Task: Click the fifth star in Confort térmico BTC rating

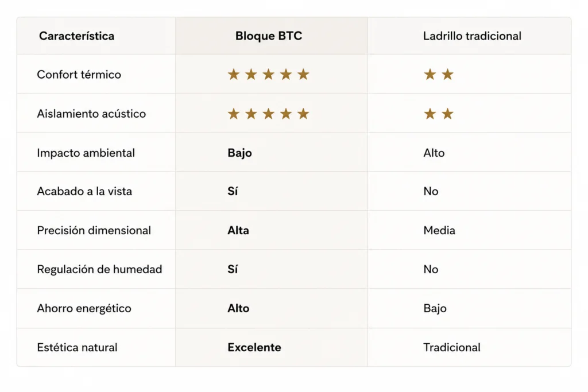Action: click(x=303, y=74)
